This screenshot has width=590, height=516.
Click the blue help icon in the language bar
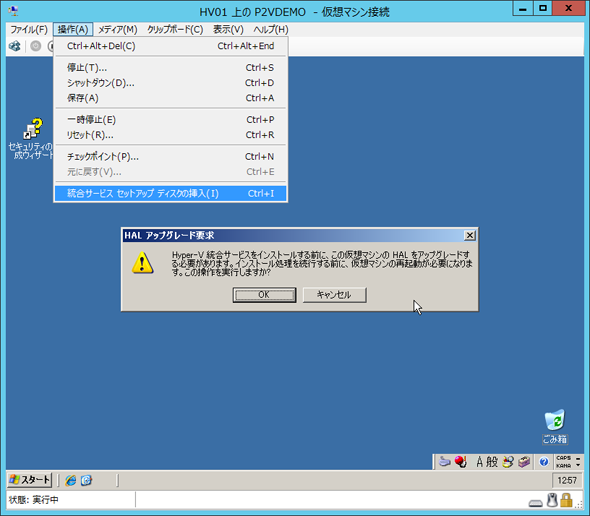click(544, 461)
